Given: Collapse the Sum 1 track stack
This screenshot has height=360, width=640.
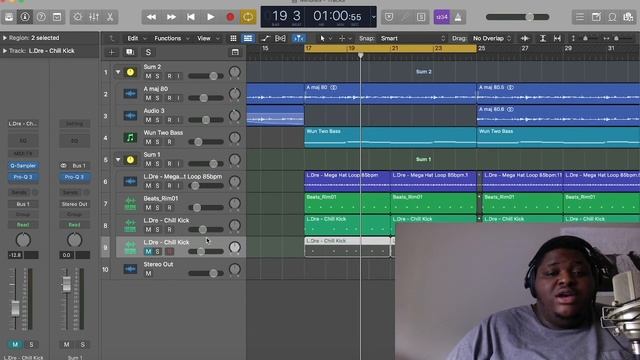Looking at the screenshot, I should (x=118, y=160).
